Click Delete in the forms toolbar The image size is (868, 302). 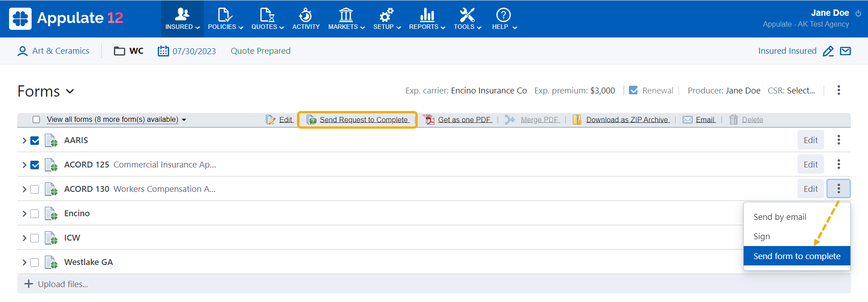tap(746, 120)
